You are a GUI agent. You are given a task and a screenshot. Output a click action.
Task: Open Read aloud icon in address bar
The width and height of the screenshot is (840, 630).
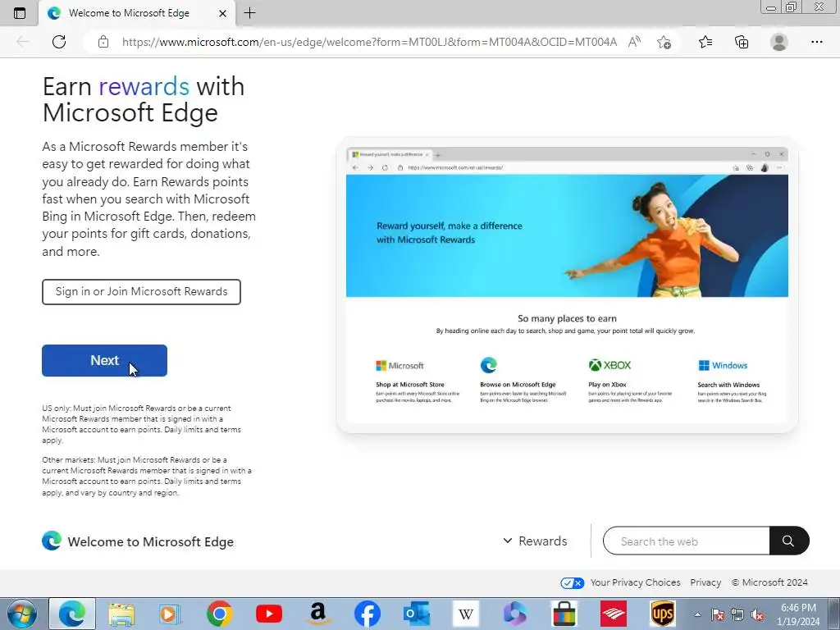tap(634, 42)
